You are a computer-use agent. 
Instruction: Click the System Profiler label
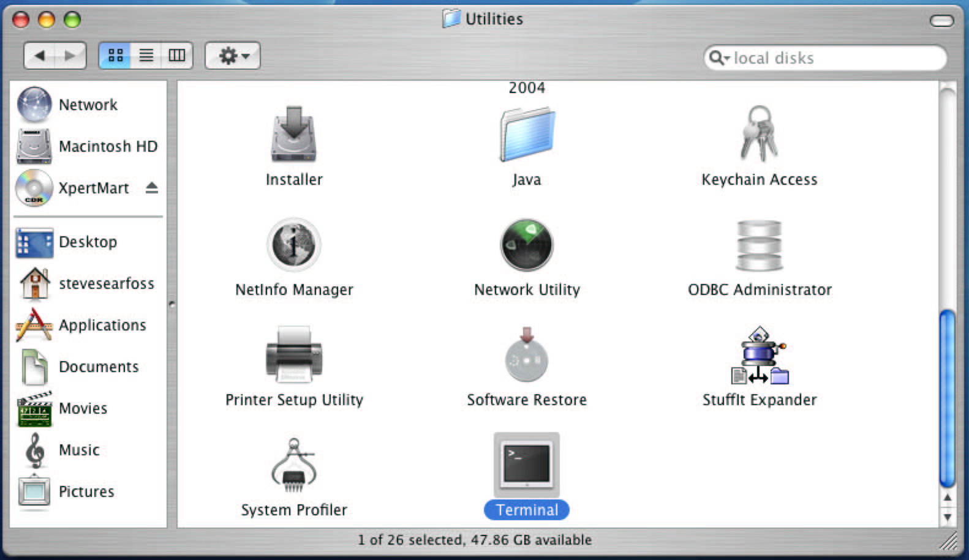tap(294, 510)
